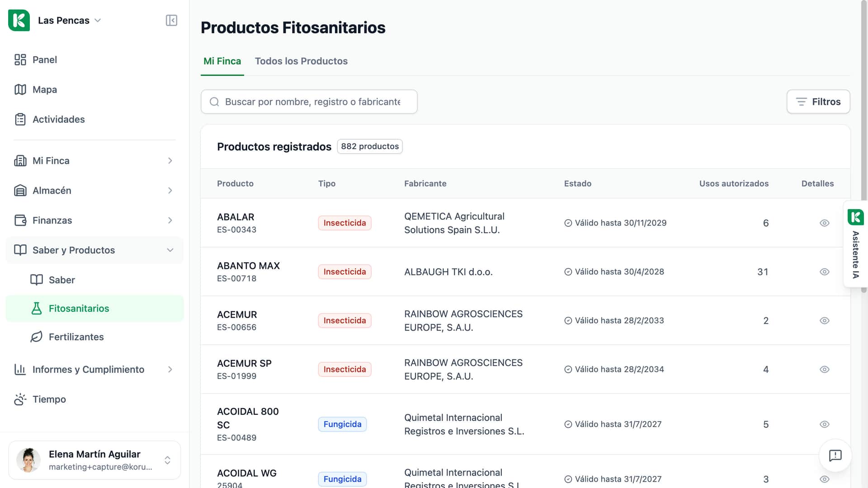Open Fertilizantes via the leaf icon

click(x=37, y=337)
